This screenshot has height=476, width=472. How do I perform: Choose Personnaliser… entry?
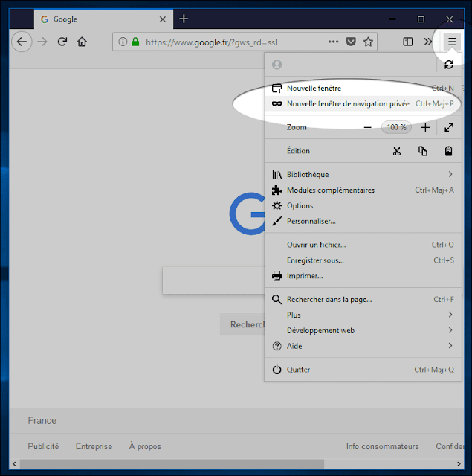click(x=363, y=221)
